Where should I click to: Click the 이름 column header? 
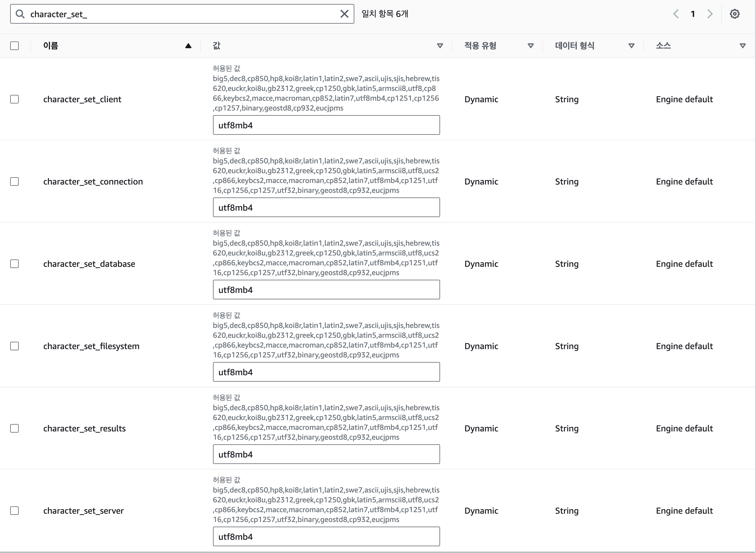click(51, 46)
